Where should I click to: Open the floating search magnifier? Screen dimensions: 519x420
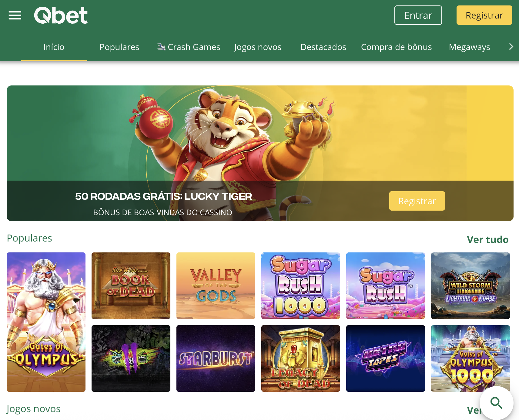tap(496, 403)
